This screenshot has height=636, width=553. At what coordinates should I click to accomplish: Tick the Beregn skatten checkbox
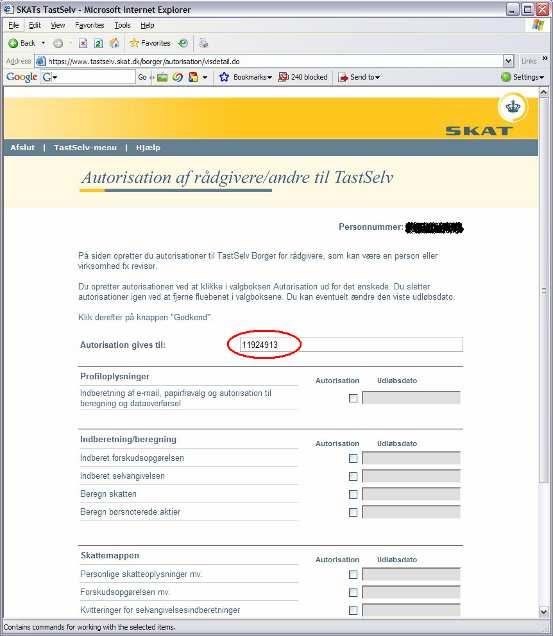coord(353,494)
